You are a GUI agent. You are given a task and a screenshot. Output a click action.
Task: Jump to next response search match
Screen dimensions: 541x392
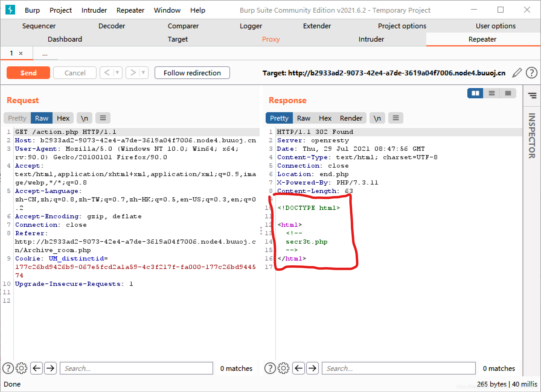312,368
